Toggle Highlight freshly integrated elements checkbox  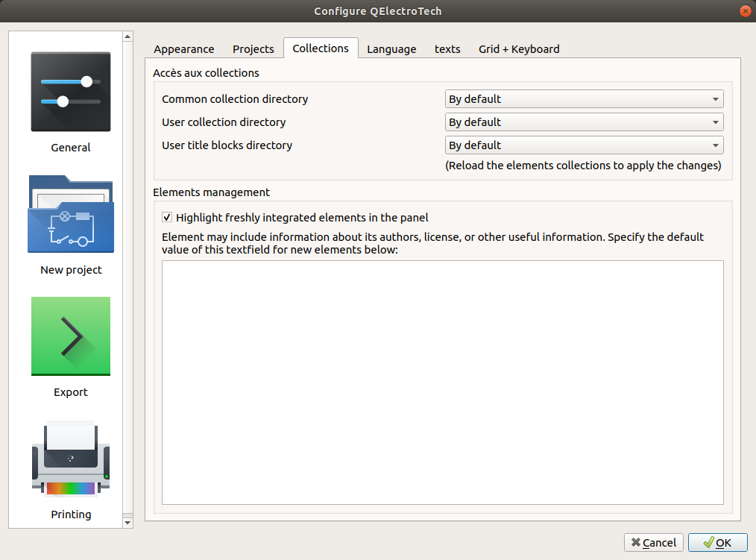point(167,218)
